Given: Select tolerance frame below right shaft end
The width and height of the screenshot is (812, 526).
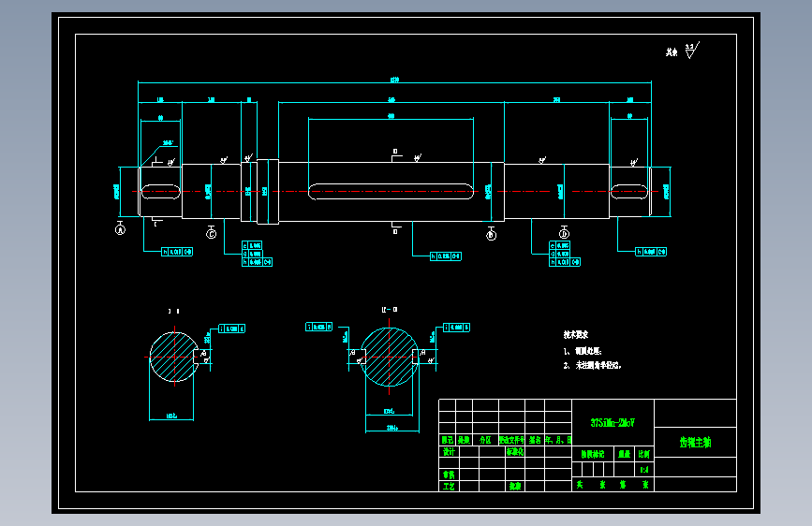Looking at the screenshot, I should 651,252.
